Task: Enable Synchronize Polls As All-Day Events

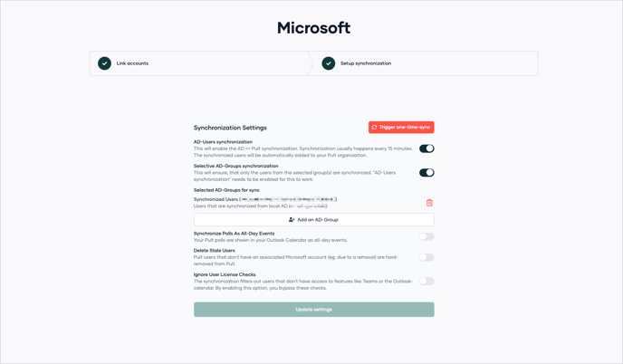Action: [427, 237]
